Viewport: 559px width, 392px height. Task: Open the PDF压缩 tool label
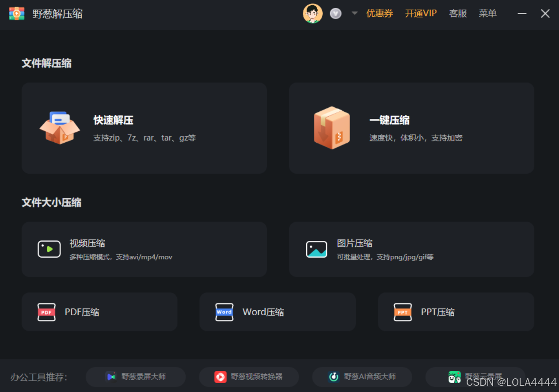click(x=82, y=312)
